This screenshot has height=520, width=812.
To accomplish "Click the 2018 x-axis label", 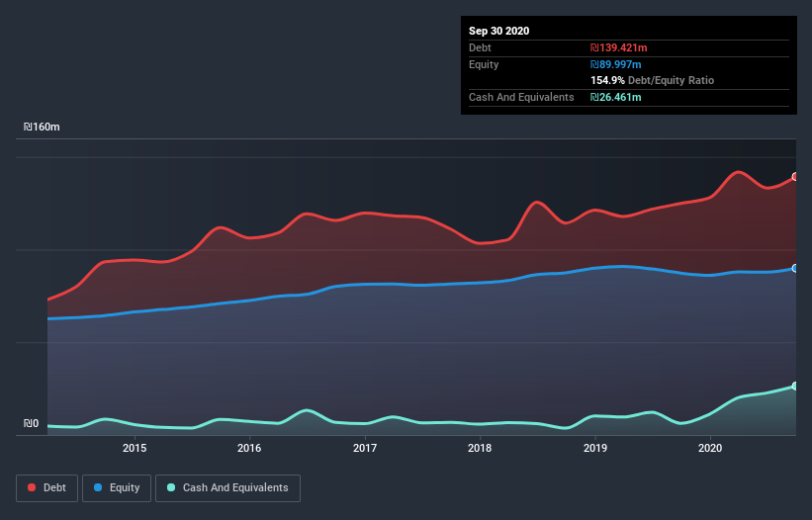I will (x=480, y=448).
